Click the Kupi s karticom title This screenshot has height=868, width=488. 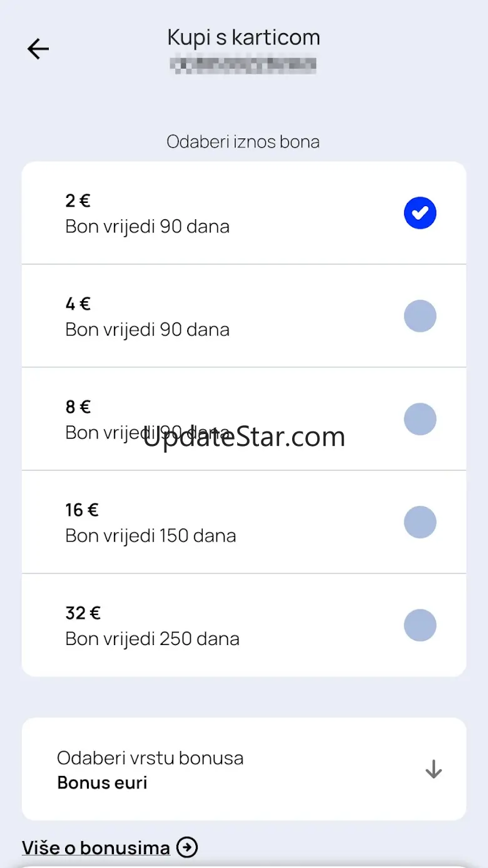pos(243,38)
